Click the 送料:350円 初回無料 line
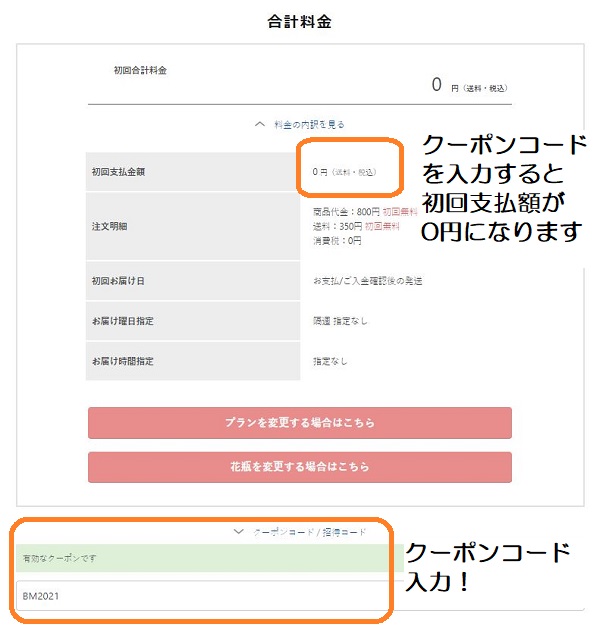This screenshot has height=626, width=600. click(356, 226)
